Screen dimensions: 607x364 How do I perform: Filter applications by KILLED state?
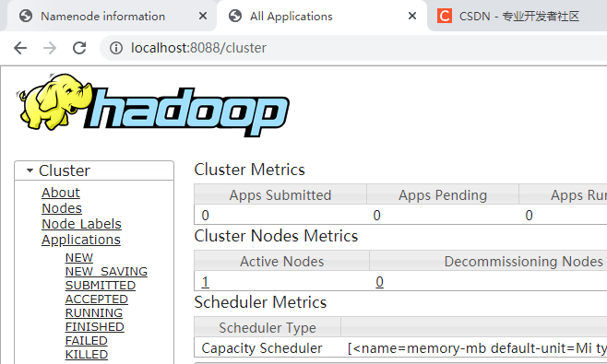[87, 355]
